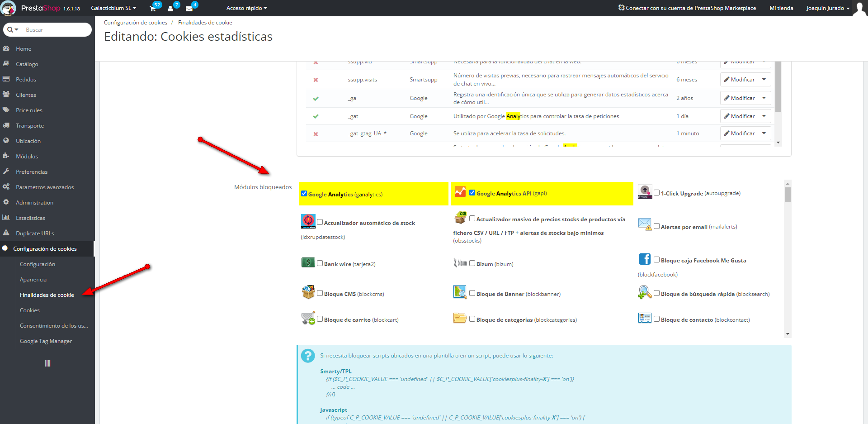Image resolution: width=868 pixels, height=424 pixels.
Task: Select Finalidades de cookie in sidebar
Action: click(47, 295)
